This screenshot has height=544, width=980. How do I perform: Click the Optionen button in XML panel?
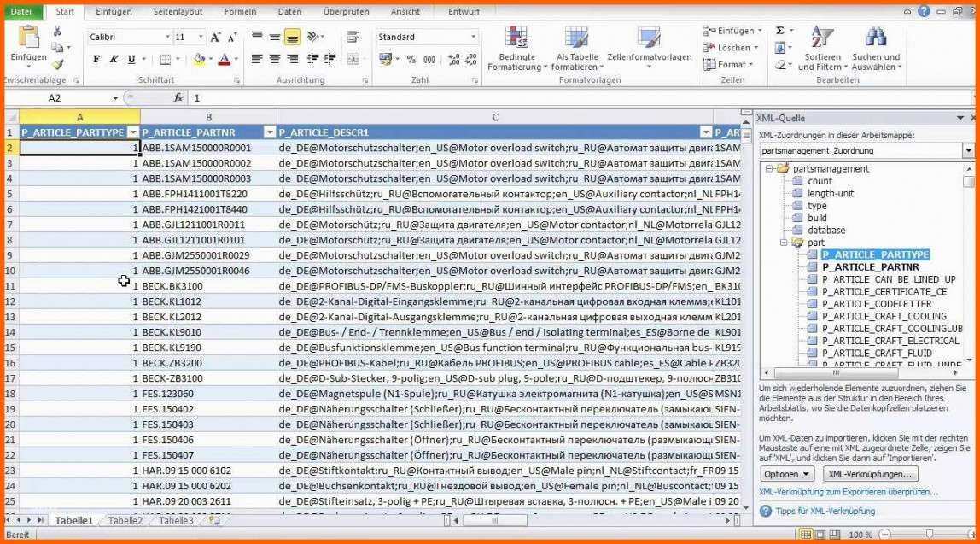(787, 474)
